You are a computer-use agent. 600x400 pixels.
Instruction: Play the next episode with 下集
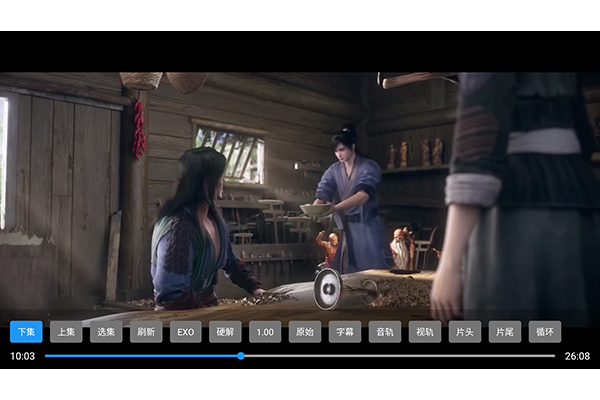pos(26,331)
